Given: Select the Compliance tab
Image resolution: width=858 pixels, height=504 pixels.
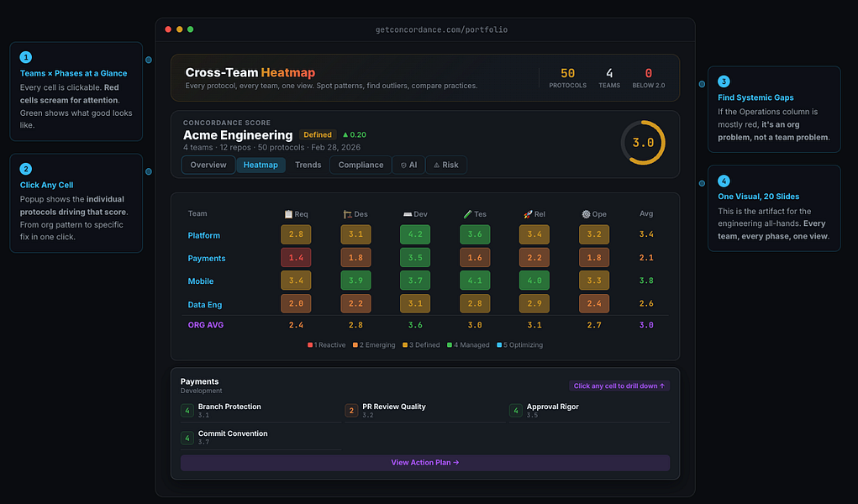Looking at the screenshot, I should (361, 165).
